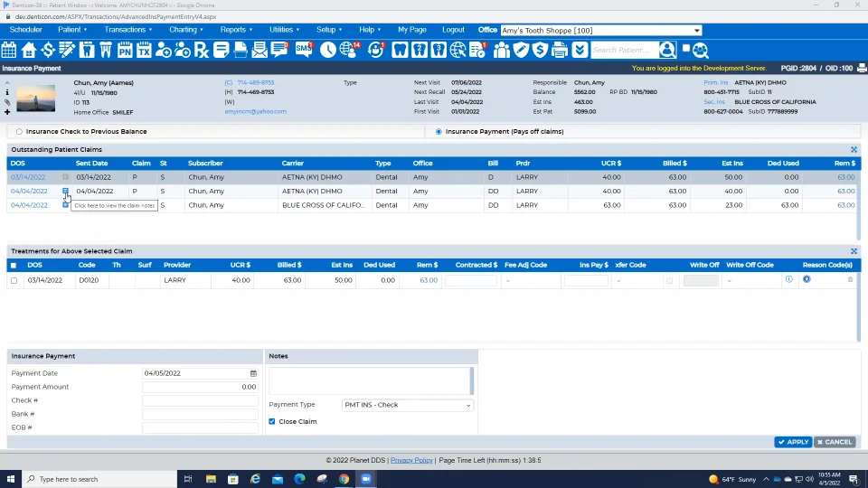The image size is (868, 488).
Task: Click the clock icon in toolbar
Action: (x=327, y=50)
